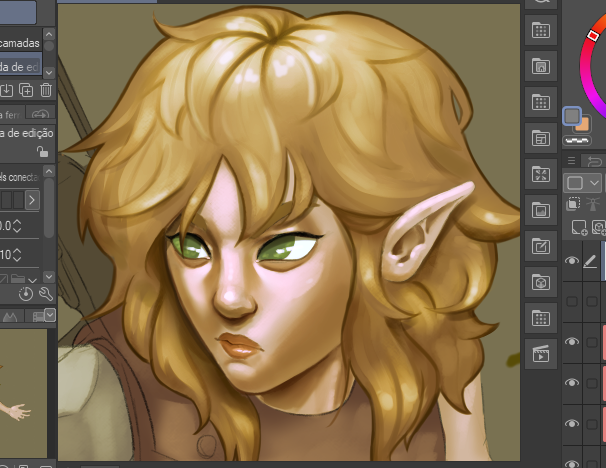The image size is (606, 468).
Task: Click the import down-arrow icon beside duplicate
Action: (7, 90)
